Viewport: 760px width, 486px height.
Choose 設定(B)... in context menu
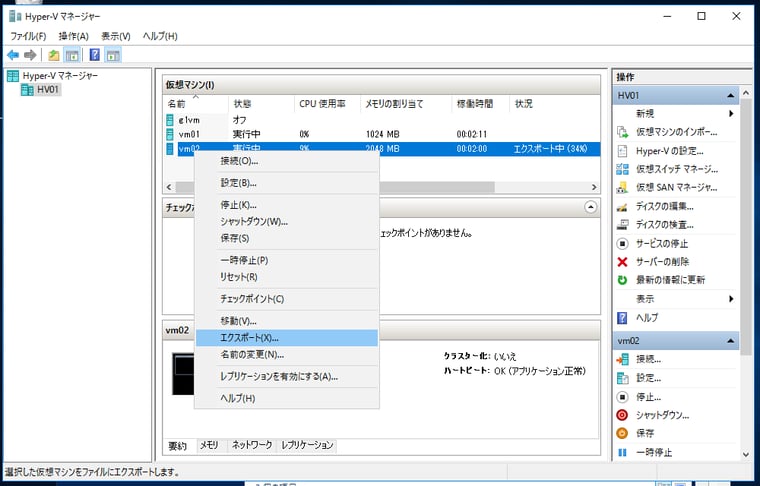click(287, 183)
